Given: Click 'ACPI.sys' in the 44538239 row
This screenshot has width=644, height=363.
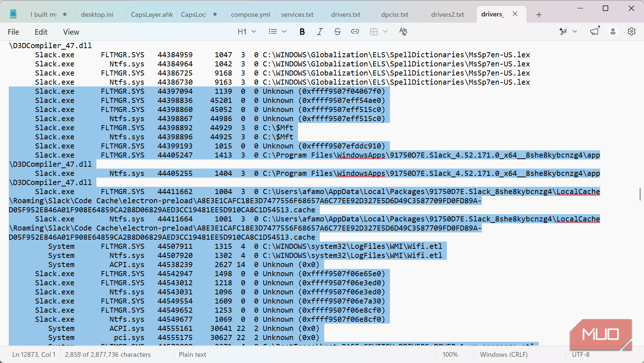Looking at the screenshot, I should point(127,265).
